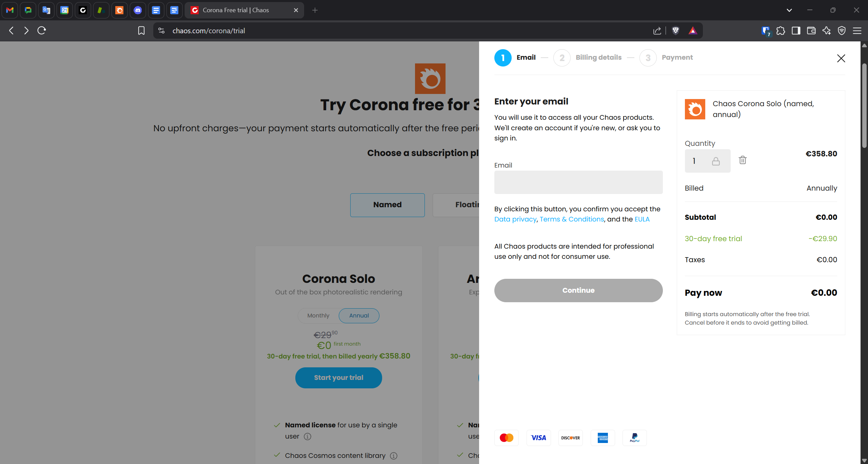The height and width of the screenshot is (464, 868).
Task: Select the Annual billing option
Action: pos(359,315)
